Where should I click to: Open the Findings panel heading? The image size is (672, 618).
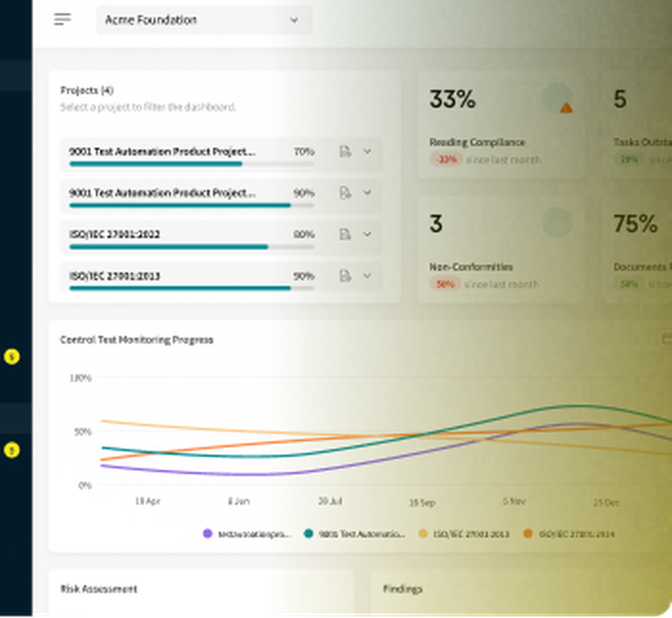click(x=402, y=589)
